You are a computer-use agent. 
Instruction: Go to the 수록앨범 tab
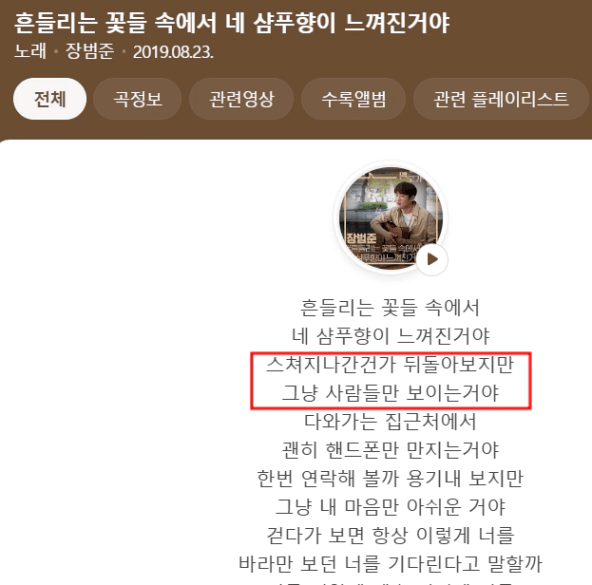353,99
